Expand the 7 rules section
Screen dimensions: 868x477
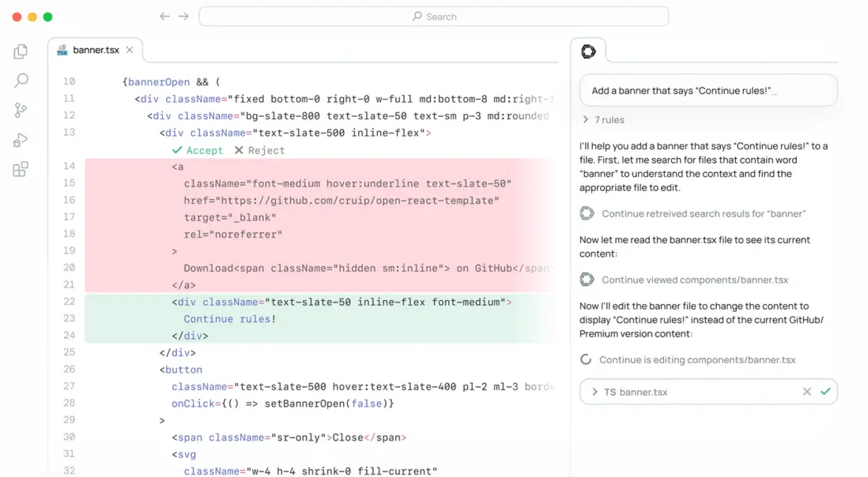tap(603, 120)
